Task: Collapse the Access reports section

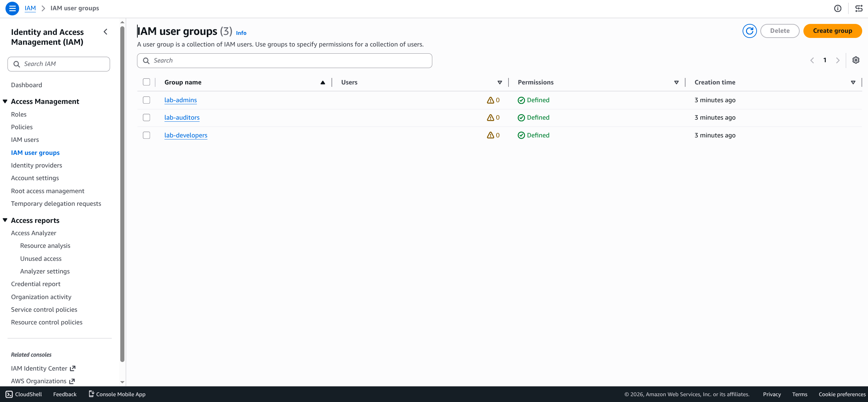Action: click(x=5, y=220)
